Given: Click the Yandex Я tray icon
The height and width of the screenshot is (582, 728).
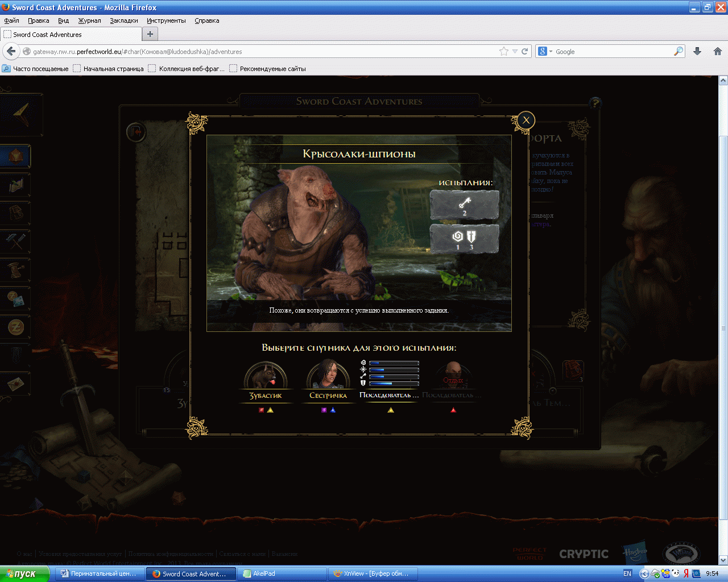Looking at the screenshot, I should 686,573.
